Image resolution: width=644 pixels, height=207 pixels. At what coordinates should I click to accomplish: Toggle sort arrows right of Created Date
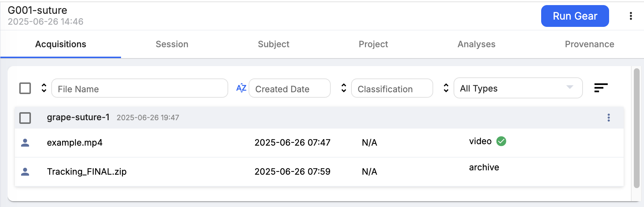click(344, 88)
